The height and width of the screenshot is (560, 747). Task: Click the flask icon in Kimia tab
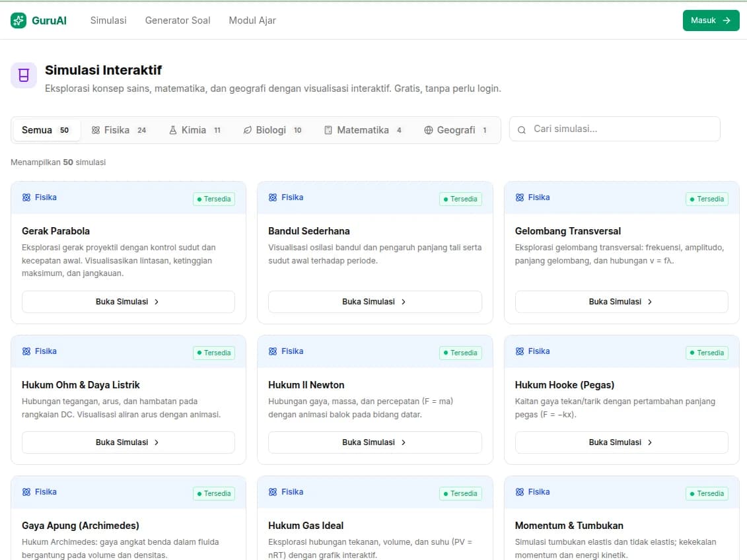point(173,130)
